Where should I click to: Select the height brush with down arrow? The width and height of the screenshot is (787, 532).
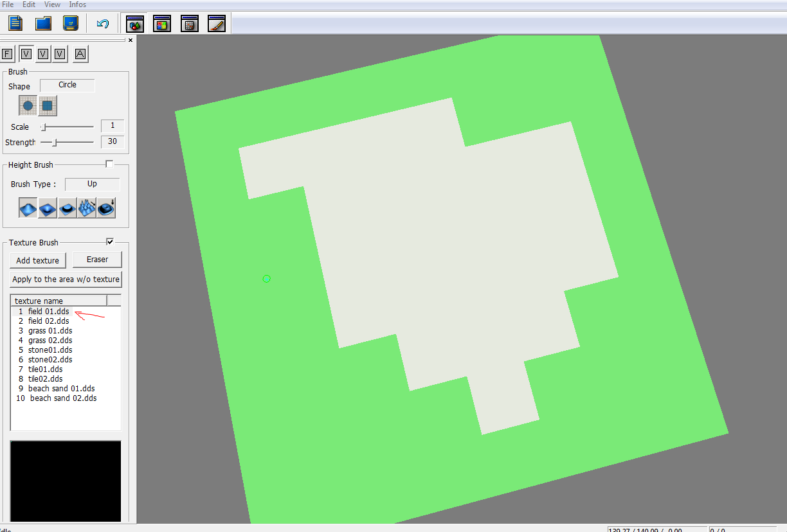[106, 208]
